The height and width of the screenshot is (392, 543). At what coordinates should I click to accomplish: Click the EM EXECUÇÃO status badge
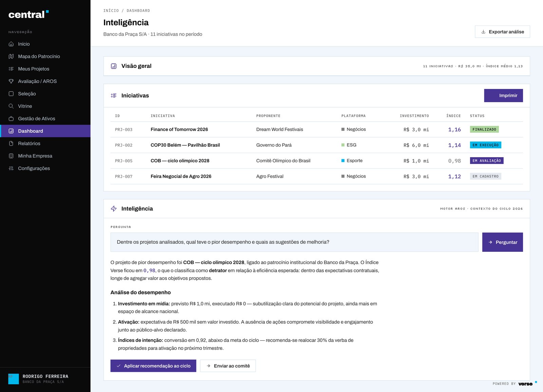click(x=486, y=145)
